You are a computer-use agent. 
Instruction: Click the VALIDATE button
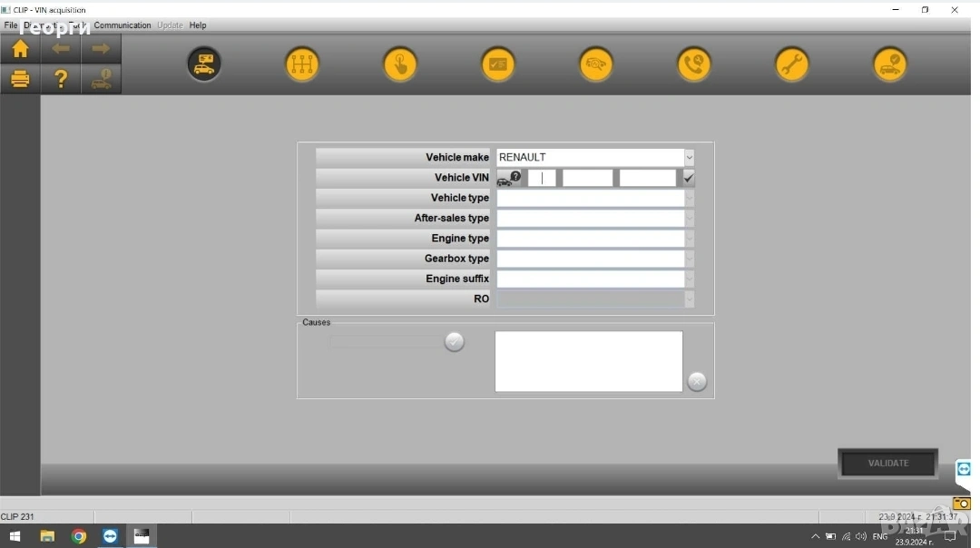point(888,463)
